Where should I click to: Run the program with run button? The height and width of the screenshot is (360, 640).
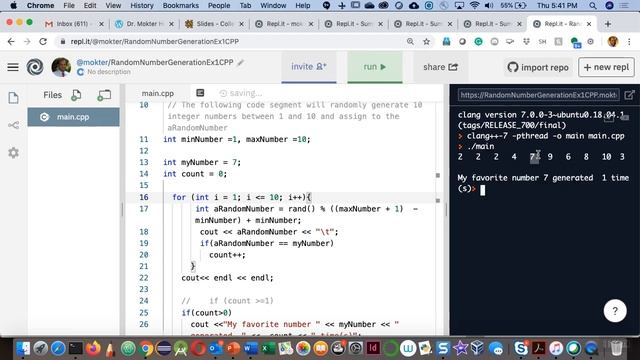[x=375, y=67]
